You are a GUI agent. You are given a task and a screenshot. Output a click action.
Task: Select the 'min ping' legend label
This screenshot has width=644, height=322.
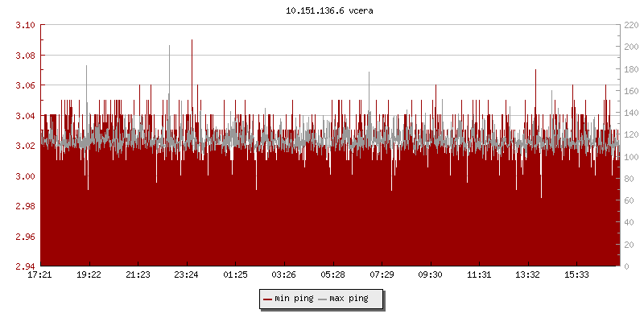pos(294,299)
